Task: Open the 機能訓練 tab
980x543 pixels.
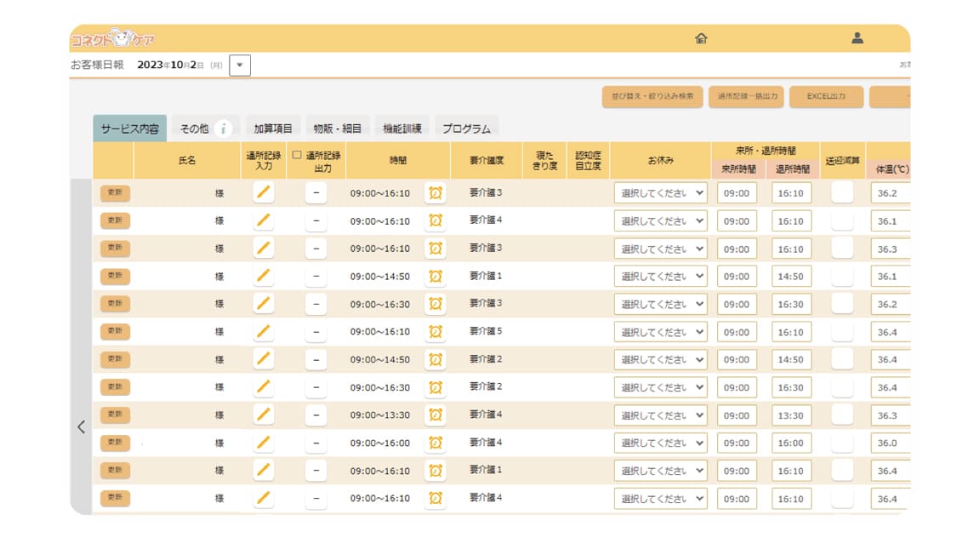Action: (402, 129)
